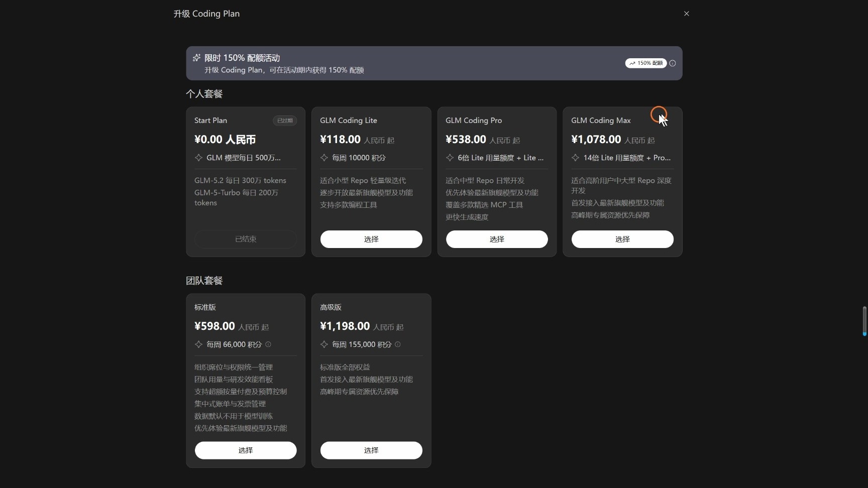Image resolution: width=868 pixels, height=488 pixels.
Task: Click star icon beside 每周 66,000 积分
Action: click(x=198, y=344)
